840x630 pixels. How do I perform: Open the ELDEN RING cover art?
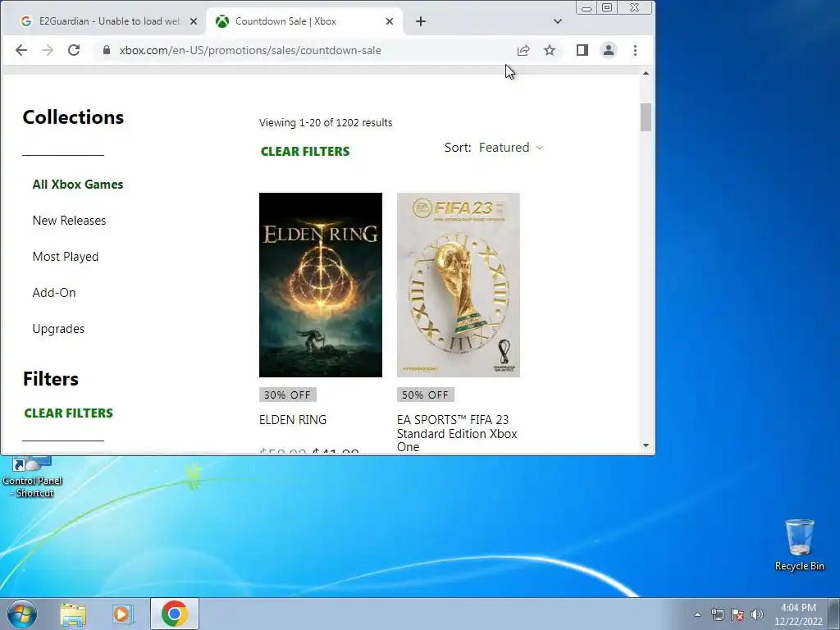click(321, 285)
